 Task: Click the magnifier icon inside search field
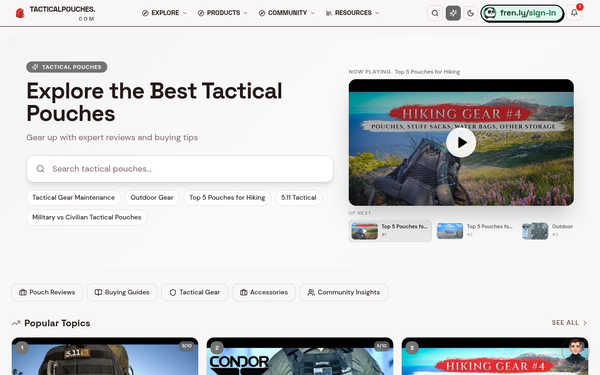pyautogui.click(x=41, y=169)
